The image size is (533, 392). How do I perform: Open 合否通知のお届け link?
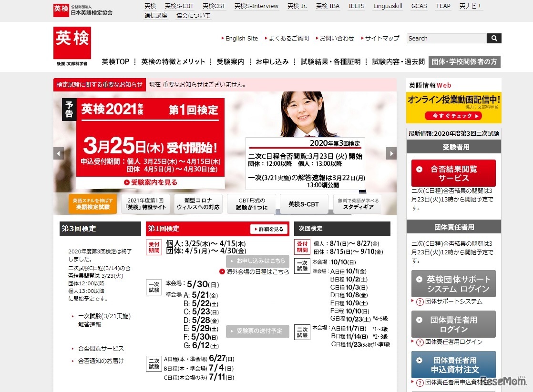coord(101,361)
